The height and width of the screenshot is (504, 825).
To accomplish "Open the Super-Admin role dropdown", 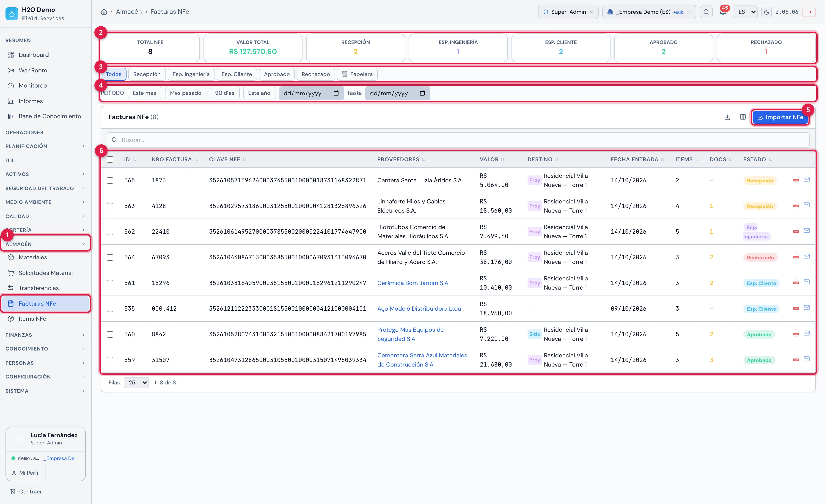I will pyautogui.click(x=568, y=12).
